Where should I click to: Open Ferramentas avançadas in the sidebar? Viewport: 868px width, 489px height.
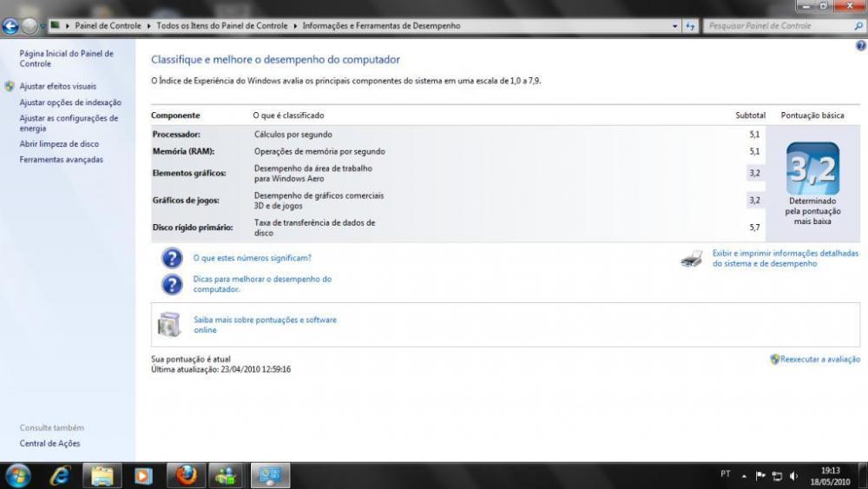coord(61,160)
